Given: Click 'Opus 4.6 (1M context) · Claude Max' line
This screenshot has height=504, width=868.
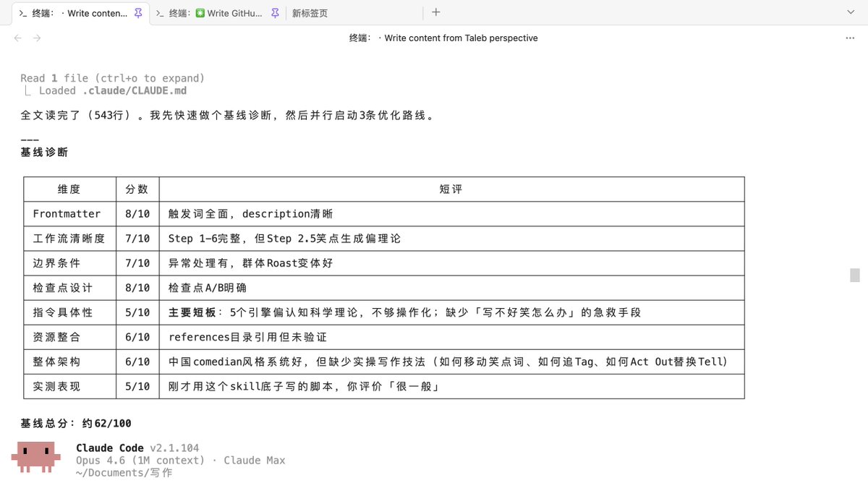Looking at the screenshot, I should tap(181, 461).
